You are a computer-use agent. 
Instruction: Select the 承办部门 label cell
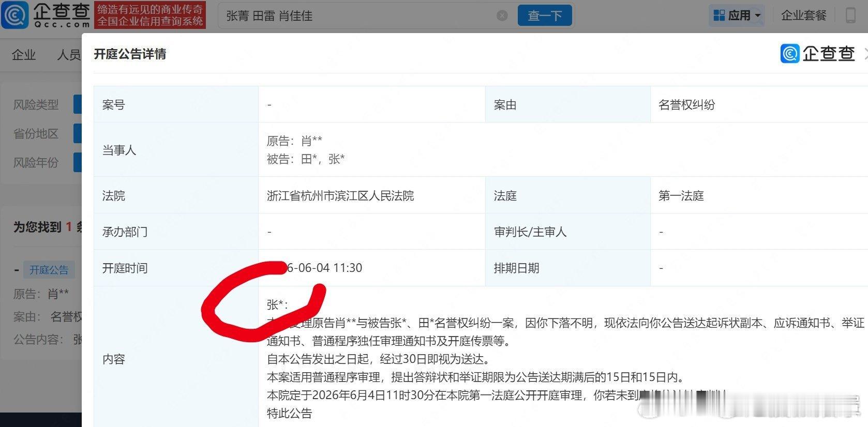click(176, 232)
